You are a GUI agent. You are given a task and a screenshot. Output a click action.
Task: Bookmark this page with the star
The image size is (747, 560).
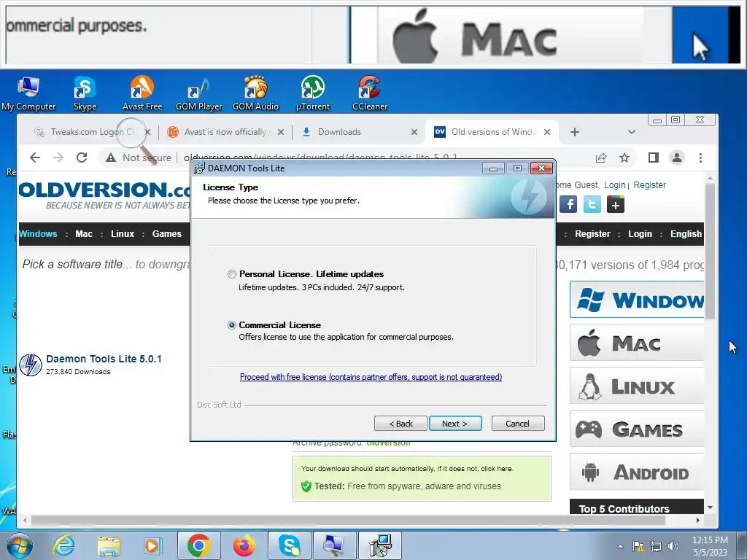tap(624, 157)
